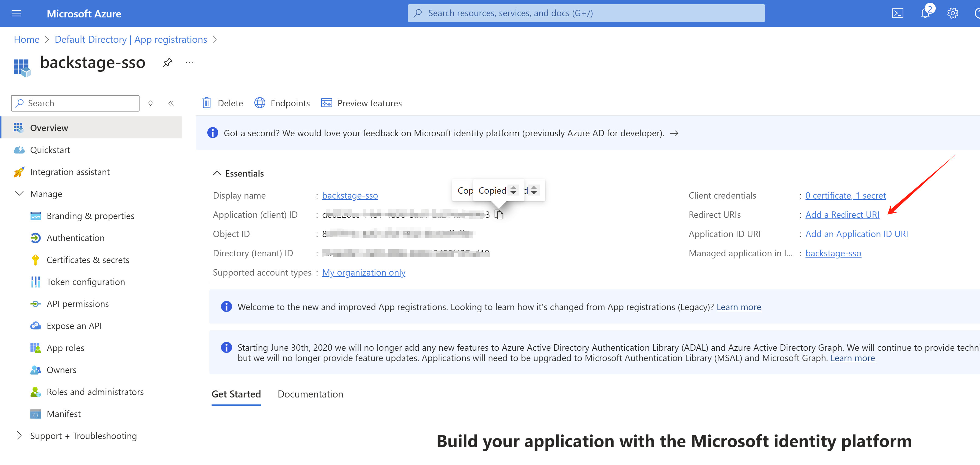Click the Delete trash icon
The image size is (980, 465).
pos(207,103)
